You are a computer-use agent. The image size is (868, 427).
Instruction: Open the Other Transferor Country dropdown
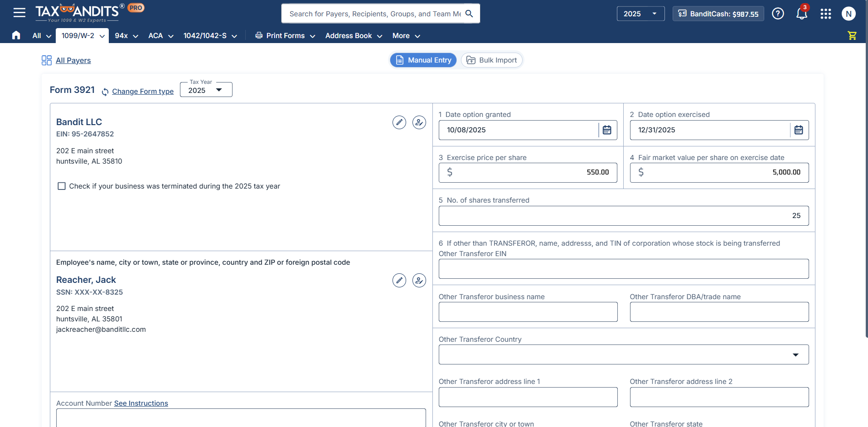click(623, 354)
